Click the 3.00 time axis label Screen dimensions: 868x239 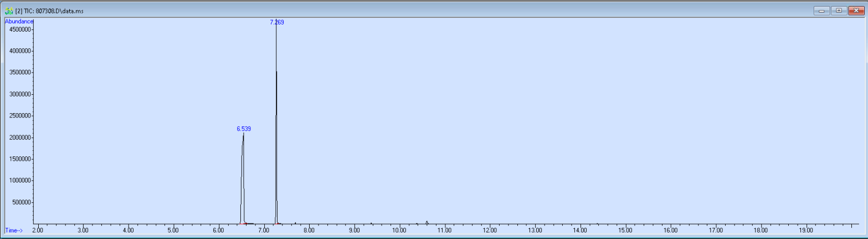(x=83, y=230)
